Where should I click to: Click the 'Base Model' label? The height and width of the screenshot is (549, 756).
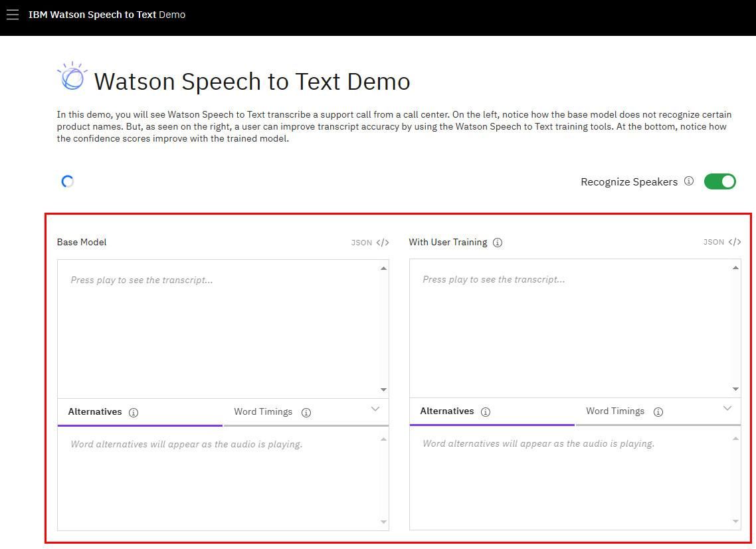82,242
